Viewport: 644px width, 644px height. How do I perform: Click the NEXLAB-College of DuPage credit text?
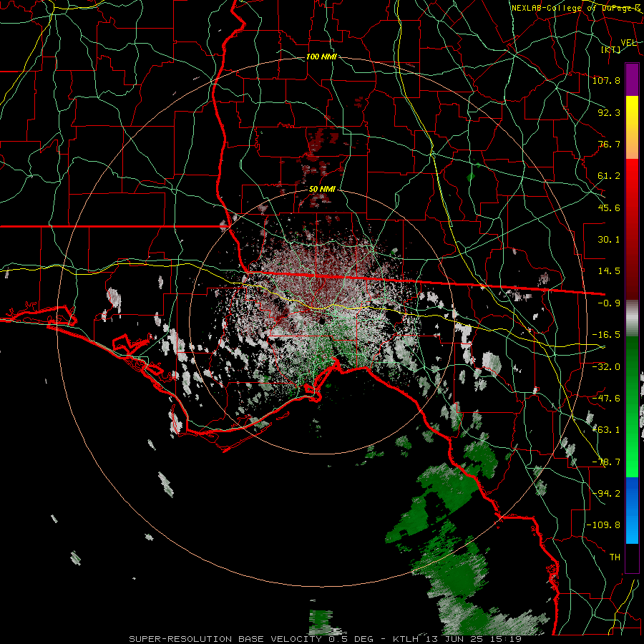576,8
